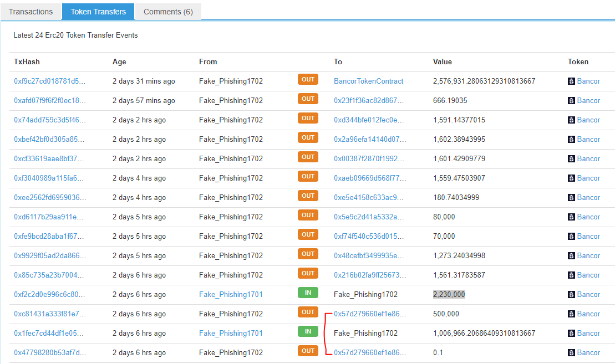Click the '2 days 31 mins ago' age cell
Screen dimensions: 615x364
tap(144, 81)
